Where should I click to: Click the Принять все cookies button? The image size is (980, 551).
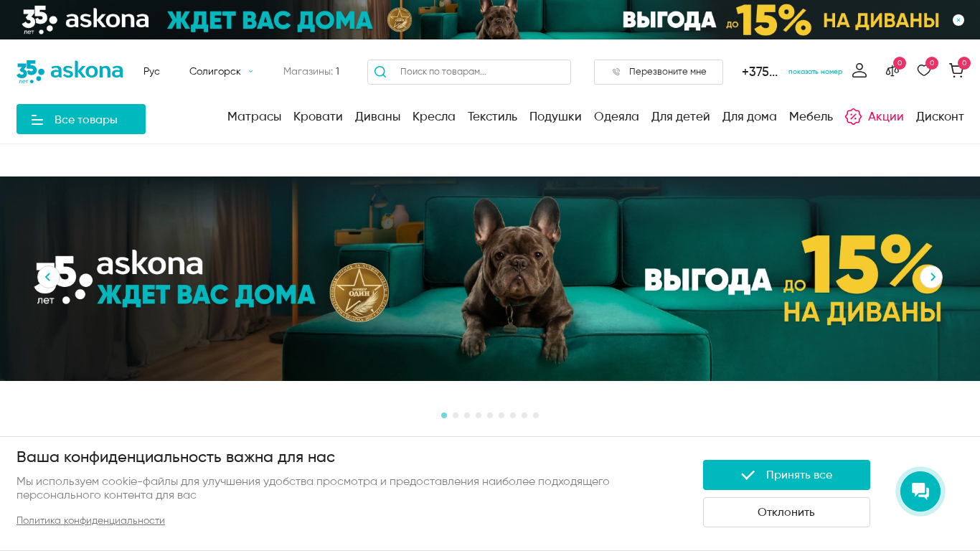point(786,475)
